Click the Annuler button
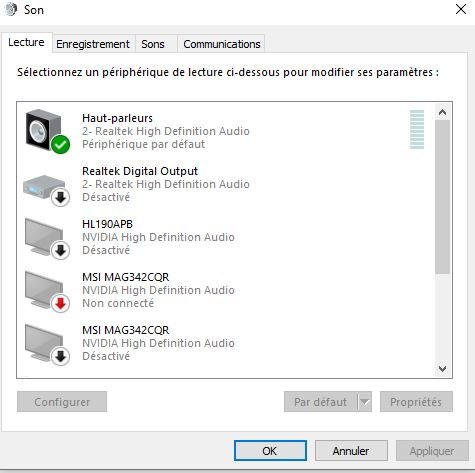Screen dimensions: 475x473 click(351, 451)
